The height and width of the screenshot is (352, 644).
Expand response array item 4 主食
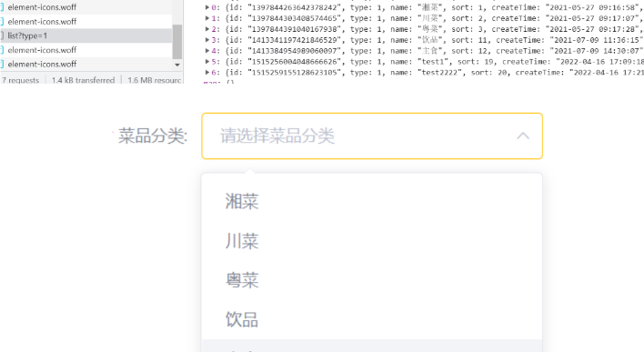[x=207, y=51]
